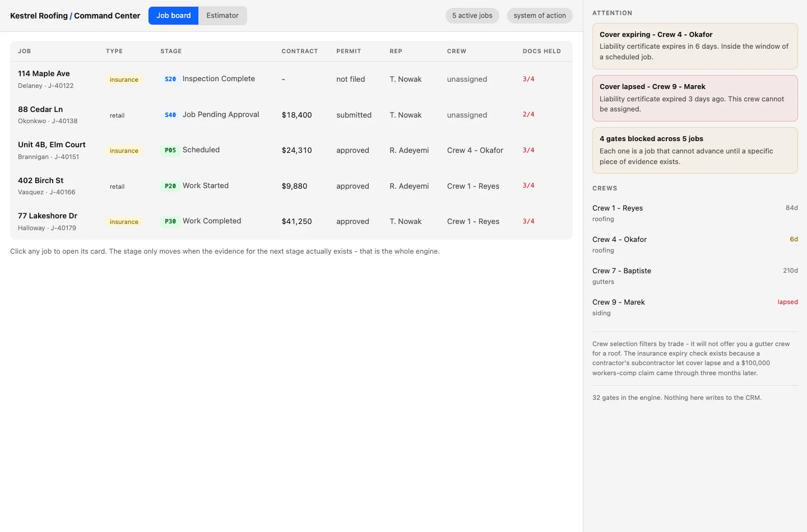Viewport: 807px width, 532px height.
Task: Click the 'submitted' permit status
Action: pyautogui.click(x=354, y=115)
